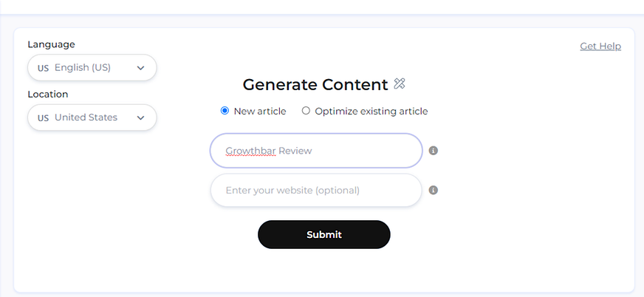Choose the Optimize existing article radio button
The width and height of the screenshot is (644, 297).
306,111
